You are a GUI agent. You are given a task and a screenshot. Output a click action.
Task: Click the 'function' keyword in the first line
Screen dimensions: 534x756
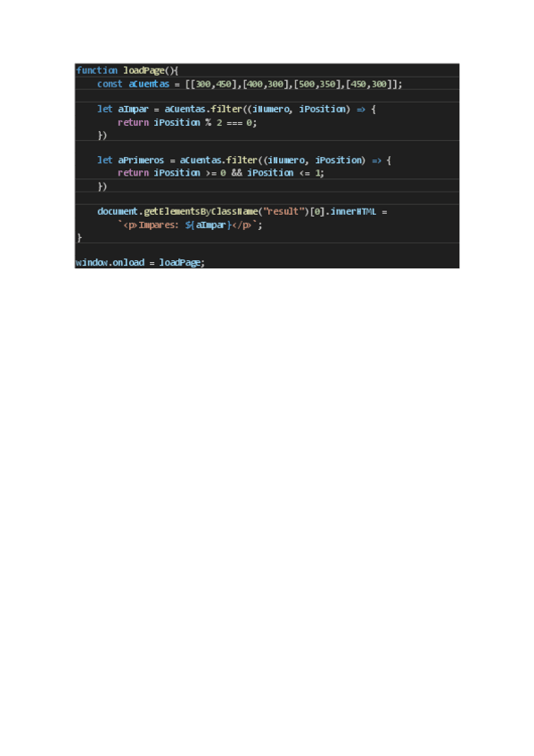click(96, 70)
